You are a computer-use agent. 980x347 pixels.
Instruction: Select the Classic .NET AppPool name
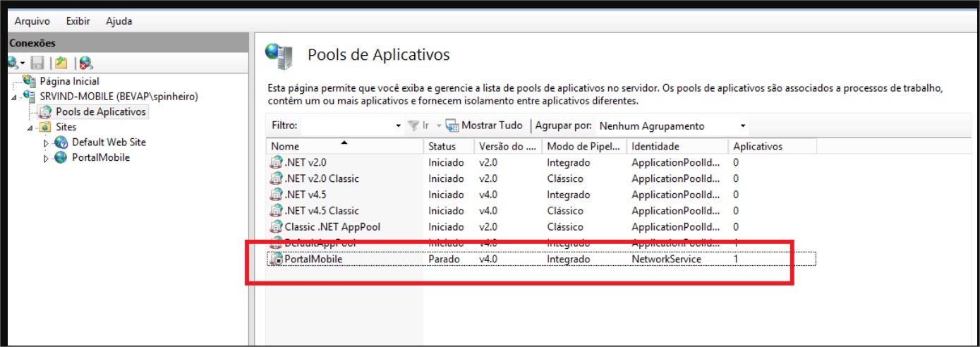point(332,227)
